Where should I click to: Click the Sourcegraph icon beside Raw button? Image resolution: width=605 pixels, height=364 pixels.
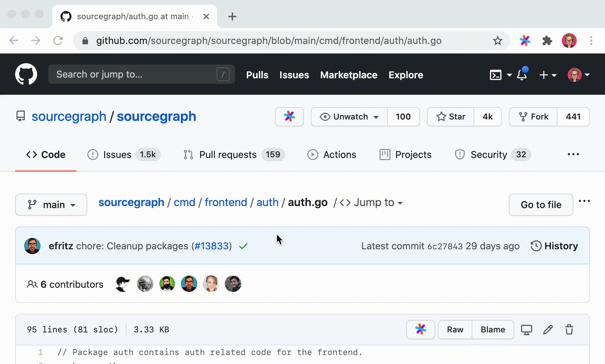tap(421, 330)
